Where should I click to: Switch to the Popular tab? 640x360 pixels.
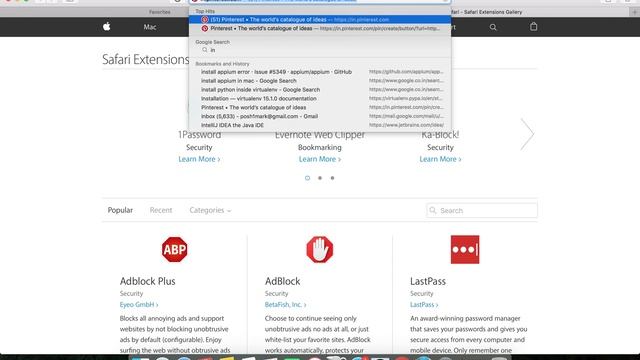(120, 210)
